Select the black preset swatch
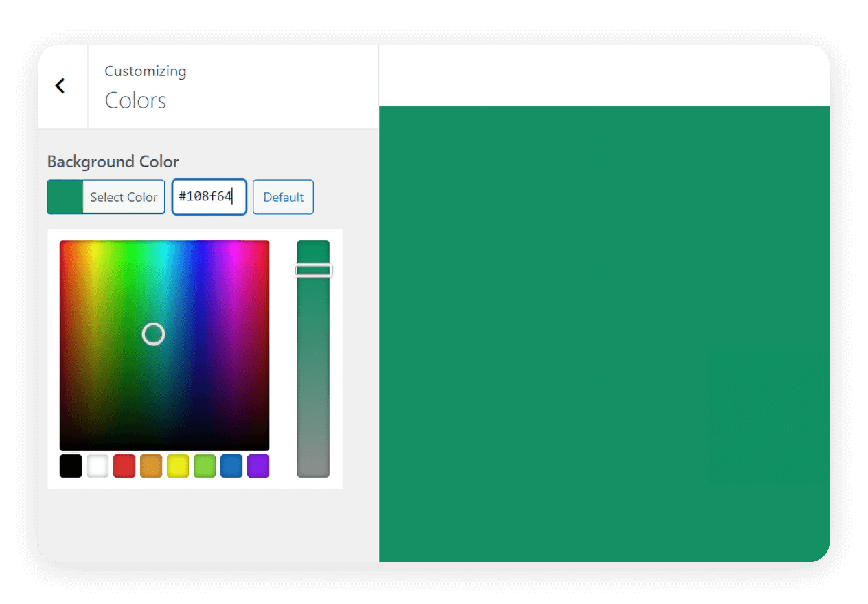 (x=71, y=465)
